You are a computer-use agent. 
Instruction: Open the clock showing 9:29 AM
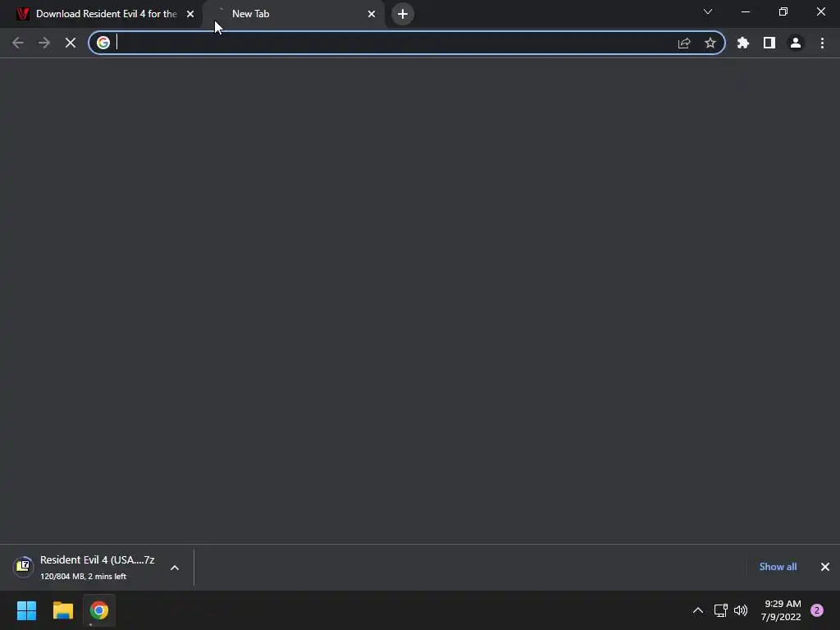coord(781,610)
